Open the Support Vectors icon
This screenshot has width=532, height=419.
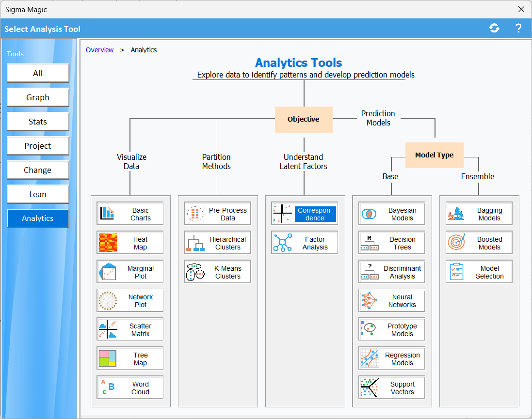click(370, 388)
